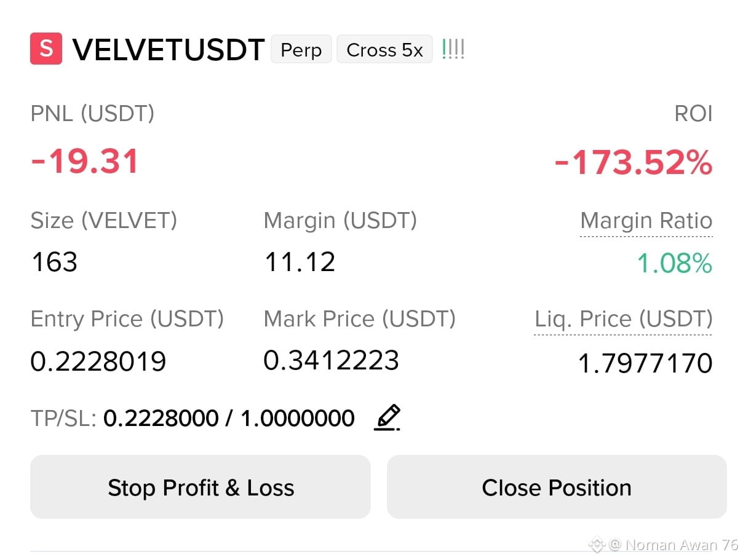Click the Liq. Price value 1.7977170
Screen dimensions: 743x560
point(645,363)
